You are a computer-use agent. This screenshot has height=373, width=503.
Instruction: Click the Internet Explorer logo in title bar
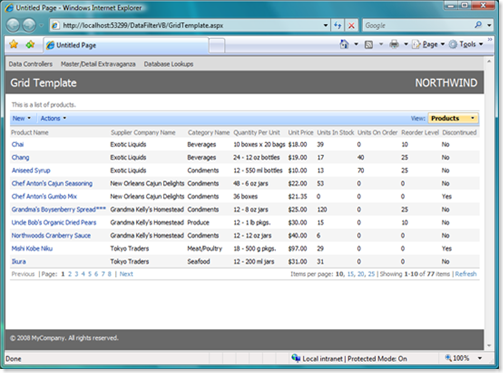point(9,8)
